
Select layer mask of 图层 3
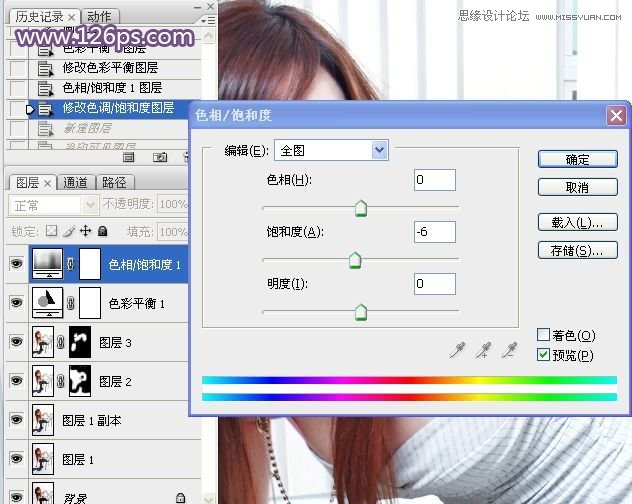(x=80, y=342)
